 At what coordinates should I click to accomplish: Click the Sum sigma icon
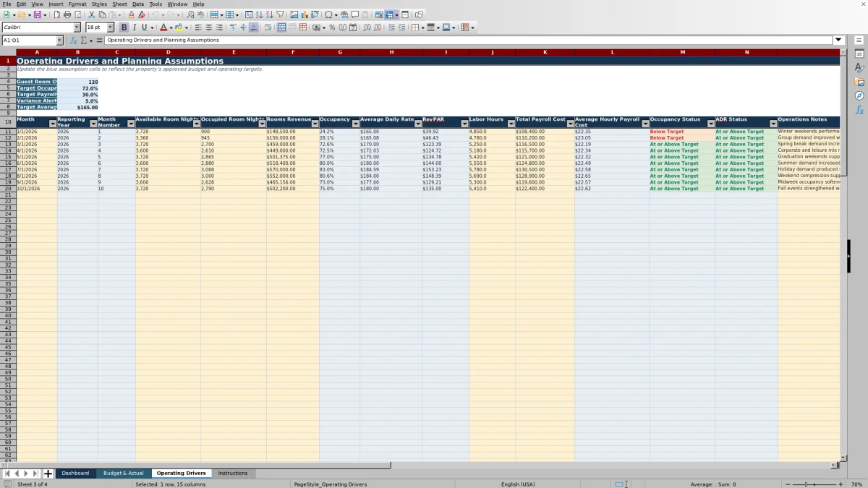[x=84, y=40]
